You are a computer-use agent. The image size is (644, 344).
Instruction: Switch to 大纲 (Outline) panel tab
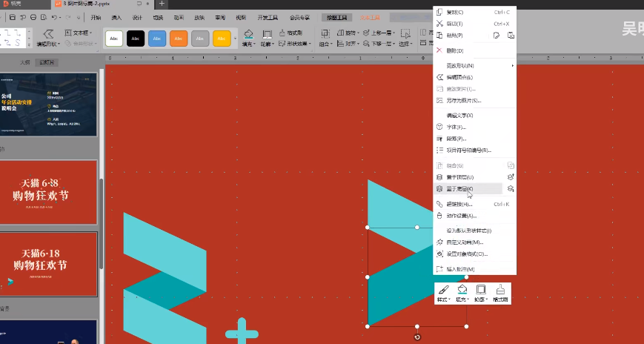click(25, 62)
